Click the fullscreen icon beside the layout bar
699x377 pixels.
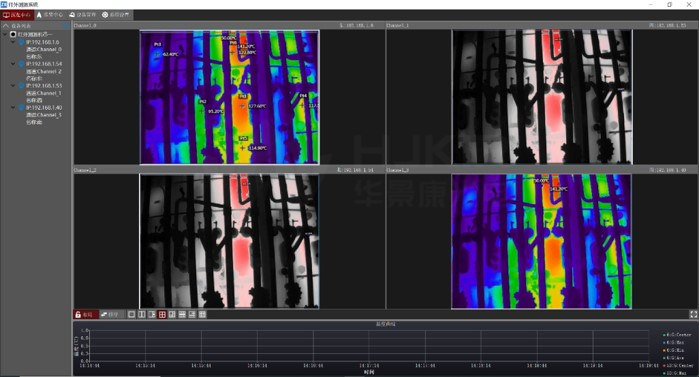click(694, 315)
